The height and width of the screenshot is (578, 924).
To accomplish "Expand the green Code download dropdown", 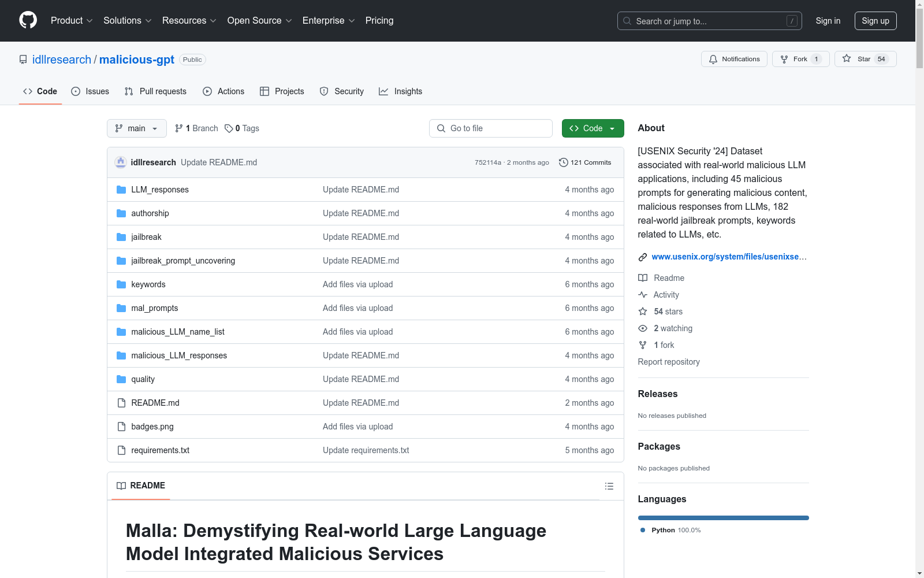I will 593,128.
